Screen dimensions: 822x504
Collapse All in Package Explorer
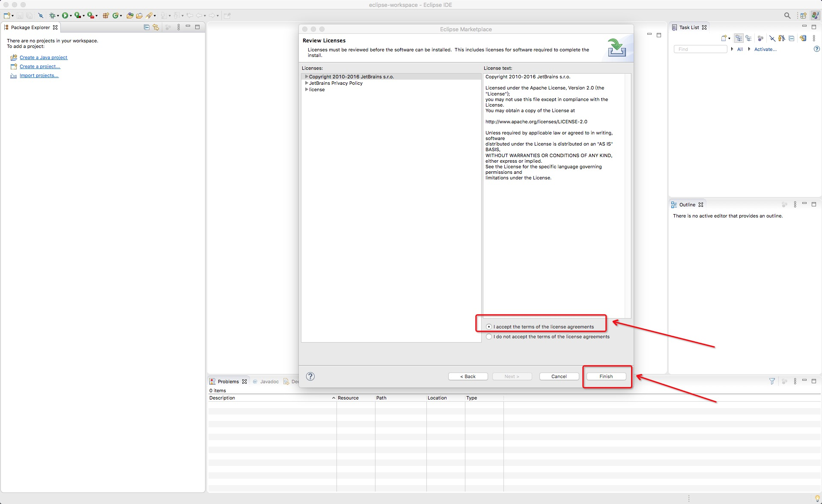146,27
